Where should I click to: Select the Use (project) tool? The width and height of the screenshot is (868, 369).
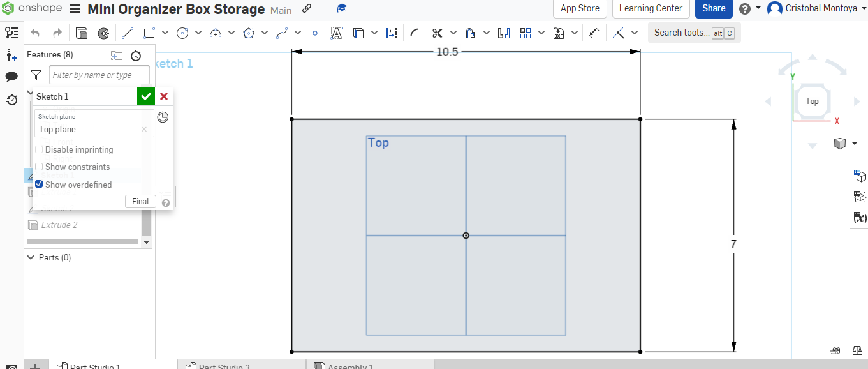click(x=358, y=33)
